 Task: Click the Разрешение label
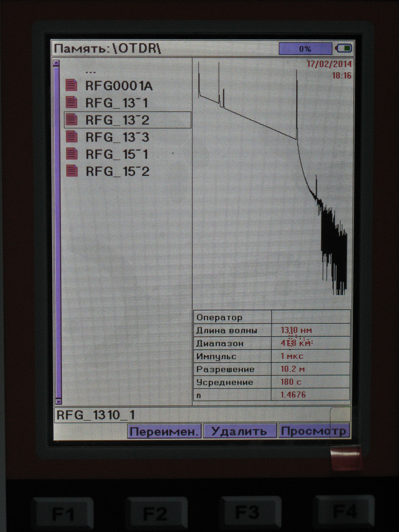225,369
